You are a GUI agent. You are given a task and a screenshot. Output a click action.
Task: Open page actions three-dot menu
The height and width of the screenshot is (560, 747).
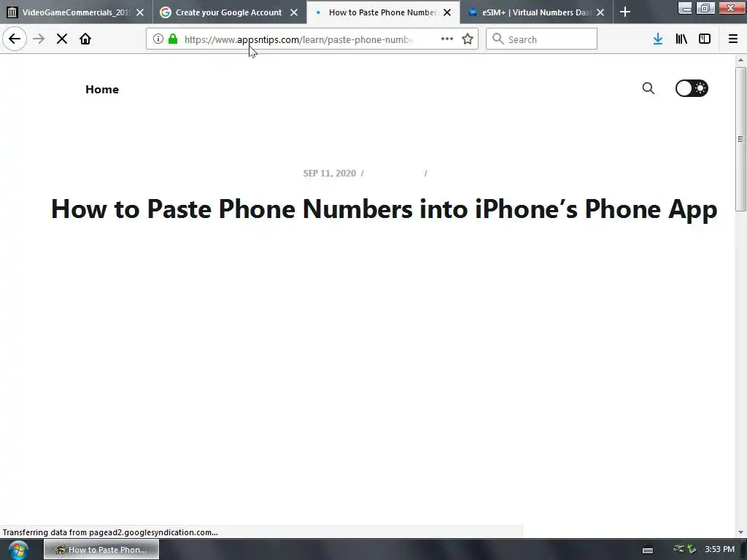tap(447, 39)
